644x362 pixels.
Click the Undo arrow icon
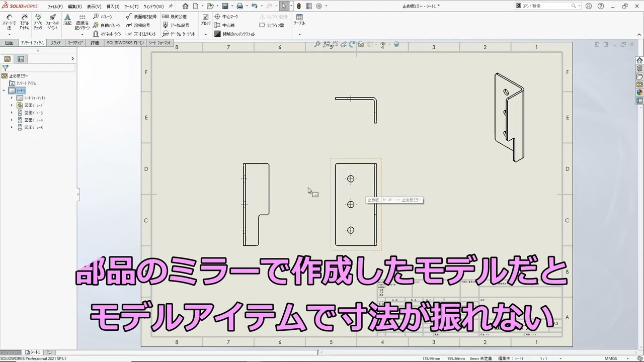tap(254, 6)
